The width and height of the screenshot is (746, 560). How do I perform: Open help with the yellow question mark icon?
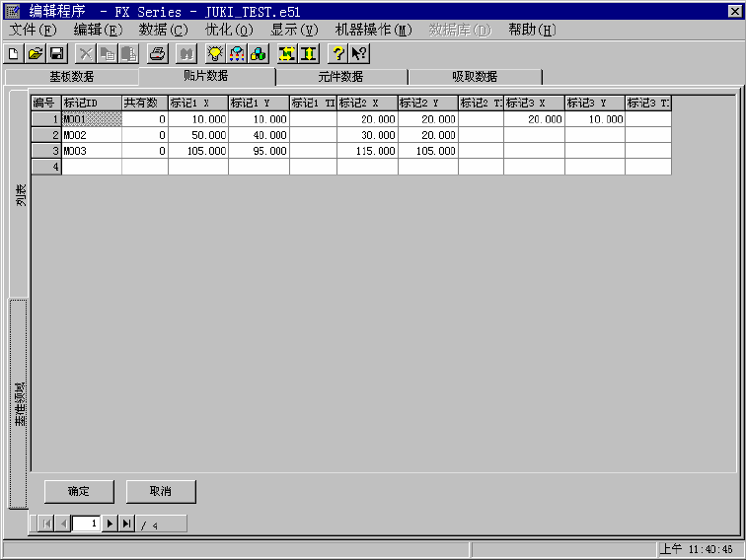(x=337, y=53)
